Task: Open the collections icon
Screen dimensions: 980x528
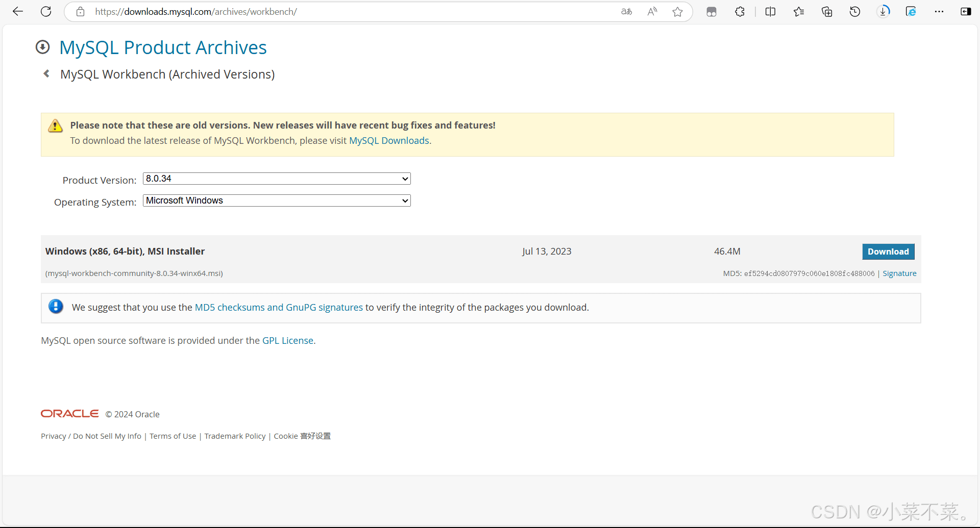Action: 827,11
